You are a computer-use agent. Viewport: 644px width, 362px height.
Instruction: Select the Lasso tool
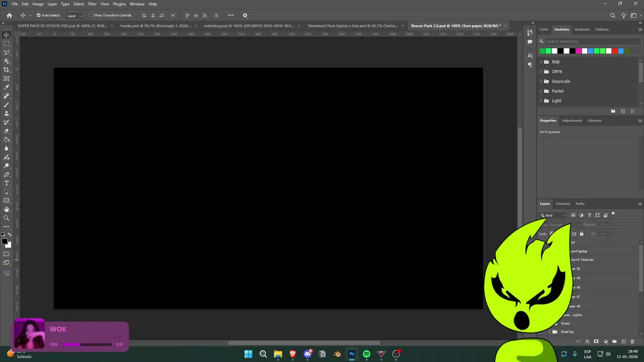point(7,52)
